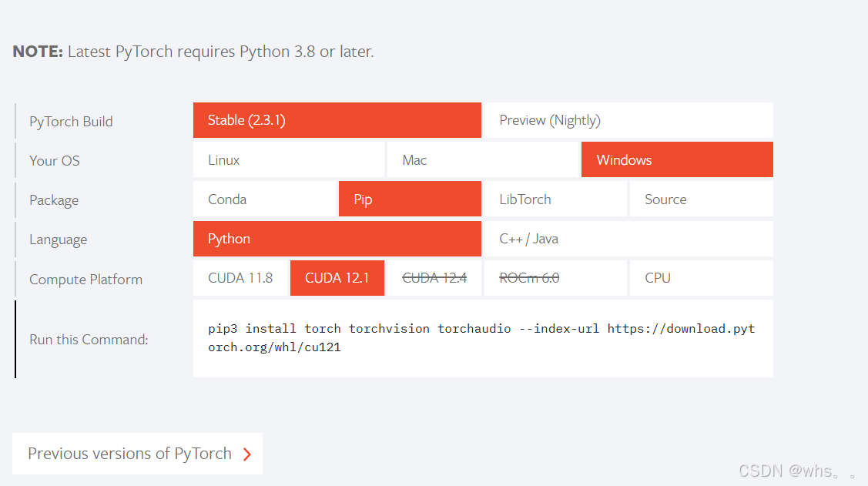The width and height of the screenshot is (868, 486).
Task: Choose Python as the language
Action: [x=337, y=238]
